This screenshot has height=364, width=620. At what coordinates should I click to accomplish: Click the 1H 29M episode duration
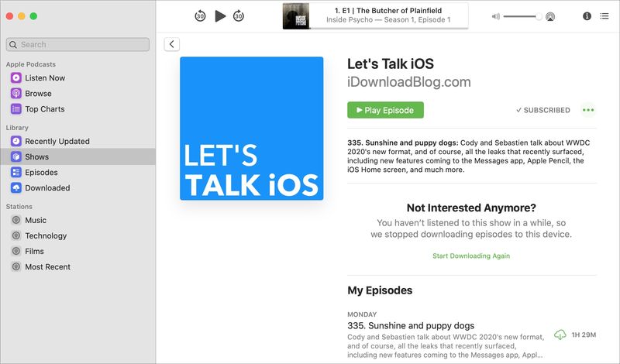[584, 335]
